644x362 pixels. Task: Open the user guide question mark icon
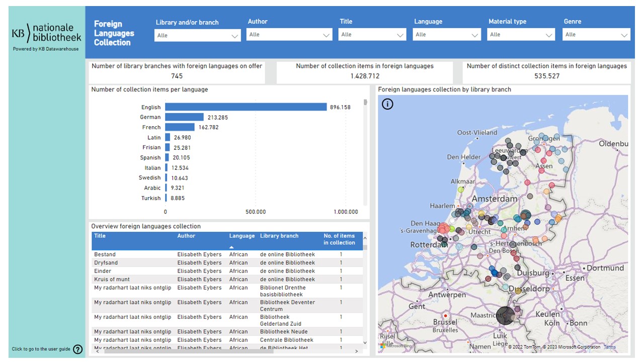click(77, 349)
